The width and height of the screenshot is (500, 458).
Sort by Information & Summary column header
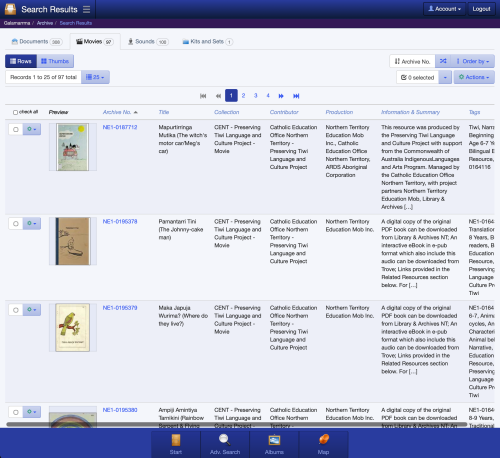coord(410,112)
